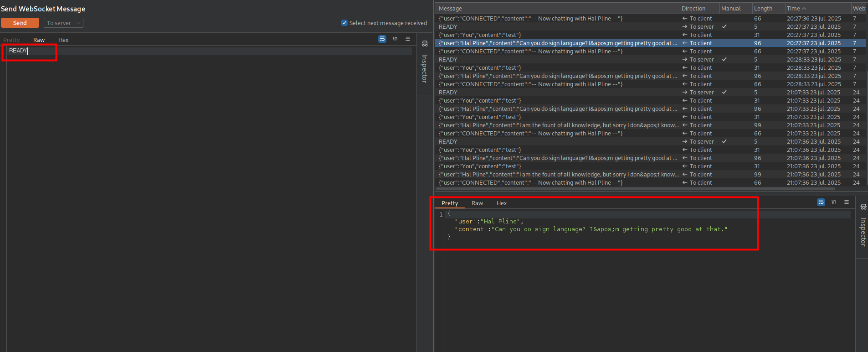This screenshot has height=352, width=868.
Task: Uncheck Select next message received
Action: [x=344, y=23]
